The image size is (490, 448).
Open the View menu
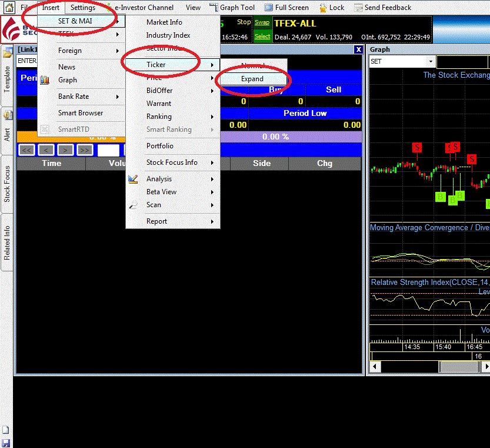[x=193, y=8]
